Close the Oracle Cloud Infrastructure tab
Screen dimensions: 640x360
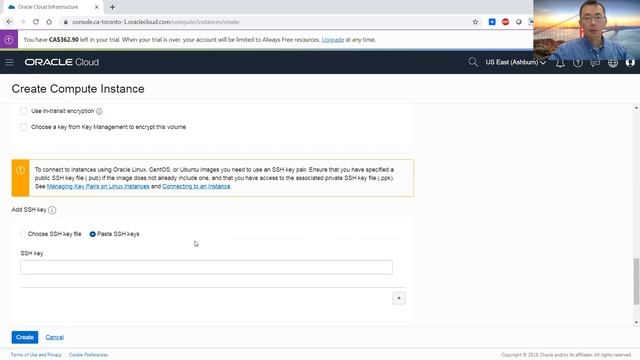97,7
